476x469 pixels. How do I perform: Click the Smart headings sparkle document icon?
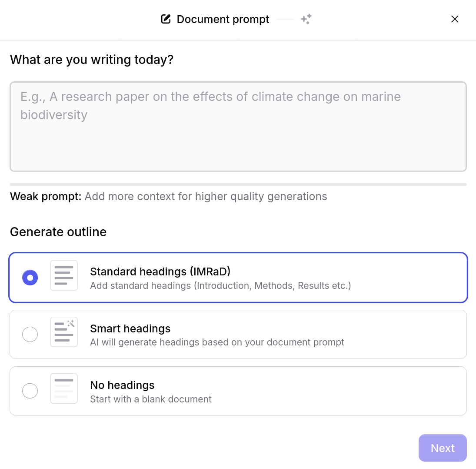click(x=63, y=332)
